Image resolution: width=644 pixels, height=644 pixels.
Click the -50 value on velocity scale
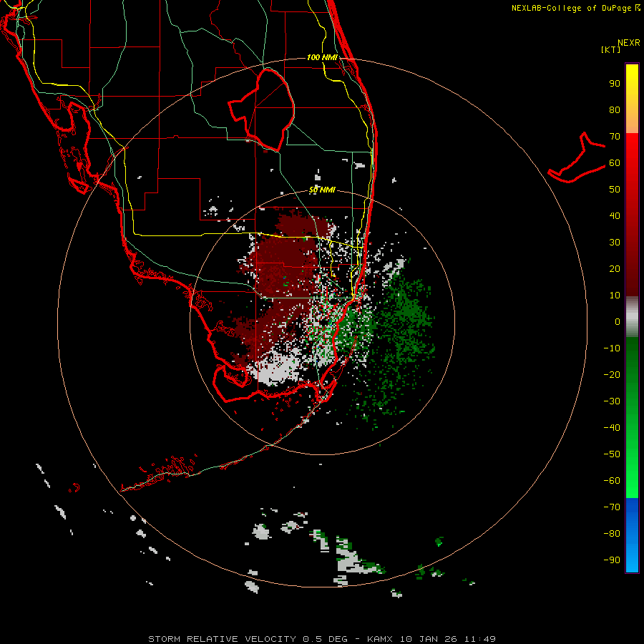coord(612,454)
